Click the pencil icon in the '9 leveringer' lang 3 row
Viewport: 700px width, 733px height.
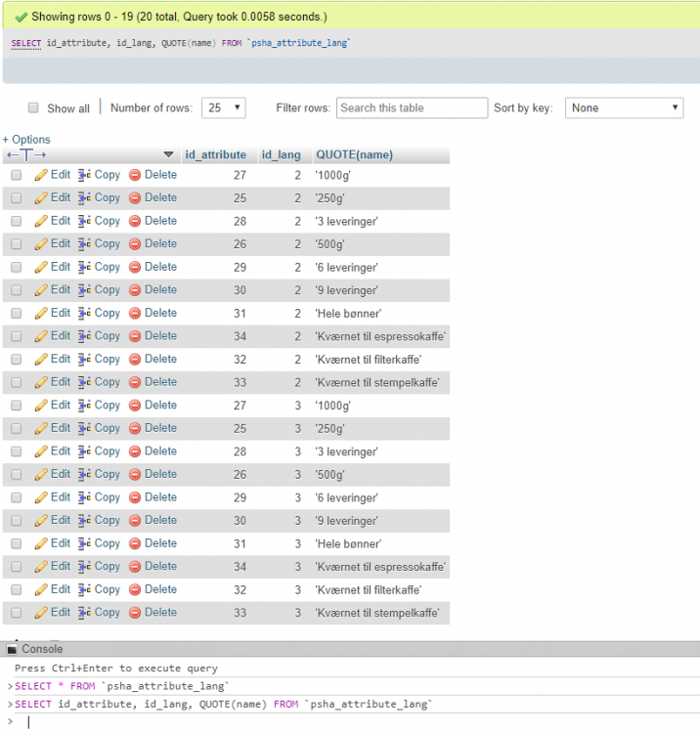tap(41, 521)
